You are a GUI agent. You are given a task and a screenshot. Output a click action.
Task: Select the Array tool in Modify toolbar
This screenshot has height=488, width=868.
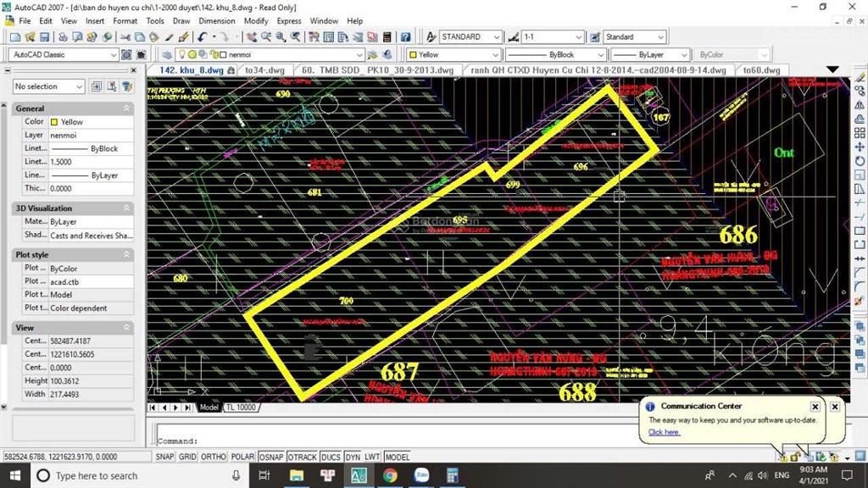click(x=860, y=133)
